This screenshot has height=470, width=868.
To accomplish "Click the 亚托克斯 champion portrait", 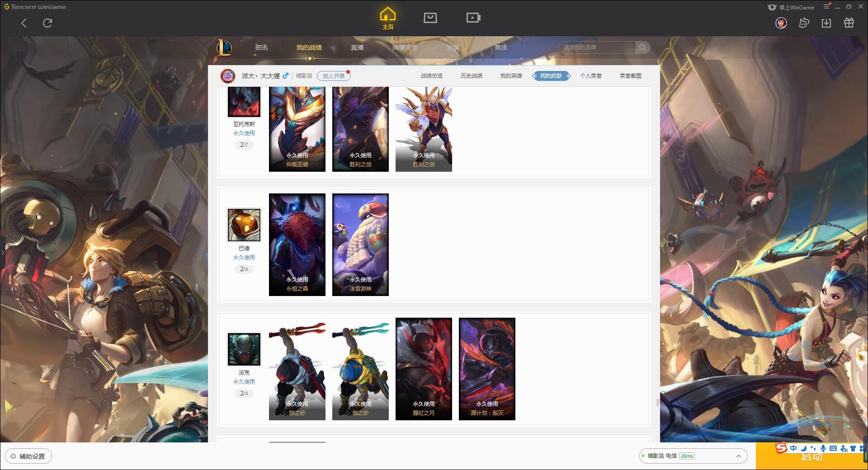I will coord(244,102).
